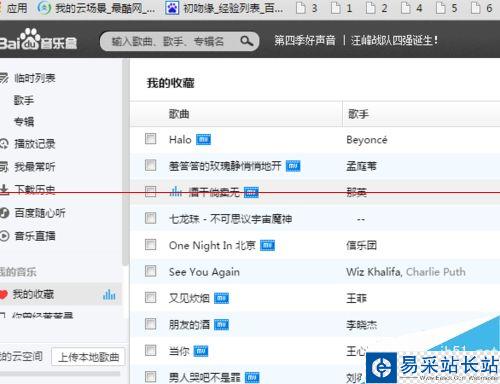This screenshot has width=500, height=384.
Task: Click the bookmark bar paw icon
Action: click(172, 8)
